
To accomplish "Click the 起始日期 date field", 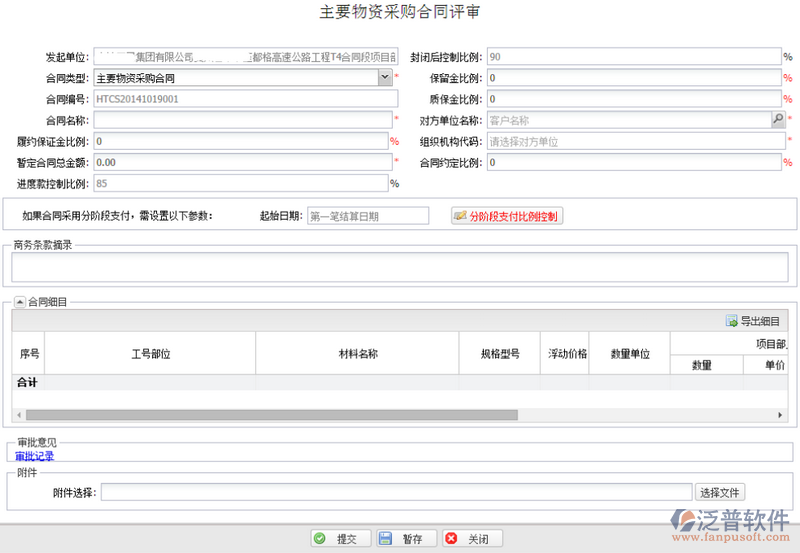I will point(367,216).
